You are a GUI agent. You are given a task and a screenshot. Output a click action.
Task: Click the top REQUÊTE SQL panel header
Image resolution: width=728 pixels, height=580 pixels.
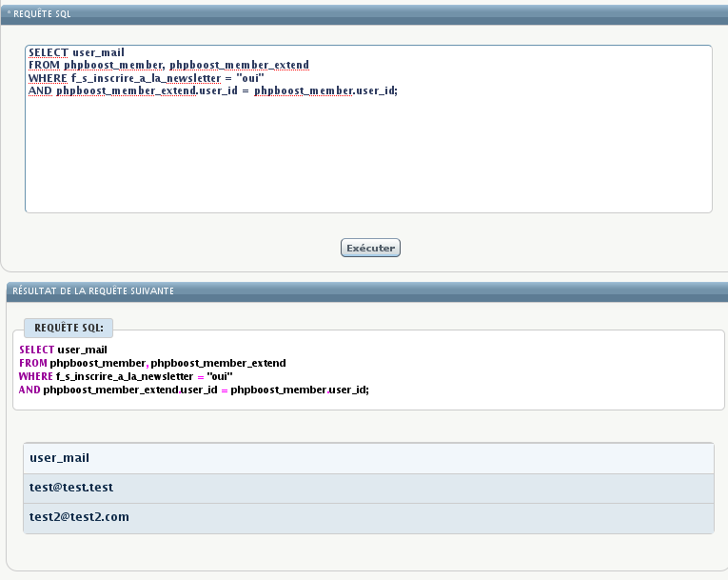[43, 14]
